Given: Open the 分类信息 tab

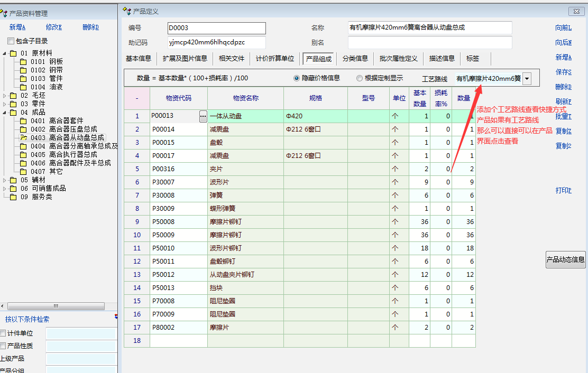Looking at the screenshot, I should click(355, 59).
